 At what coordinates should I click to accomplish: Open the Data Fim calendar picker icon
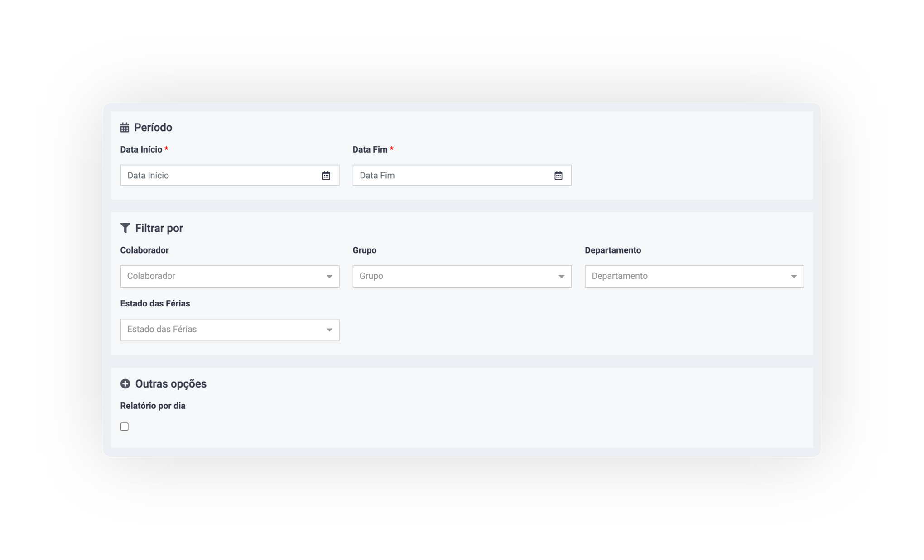[558, 176]
